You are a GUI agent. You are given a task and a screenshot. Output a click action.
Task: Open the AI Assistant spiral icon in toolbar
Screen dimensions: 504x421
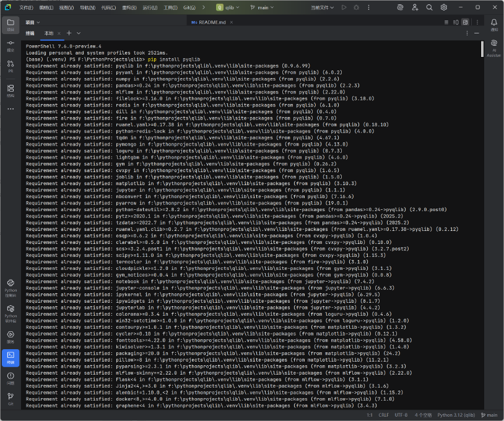click(400, 7)
